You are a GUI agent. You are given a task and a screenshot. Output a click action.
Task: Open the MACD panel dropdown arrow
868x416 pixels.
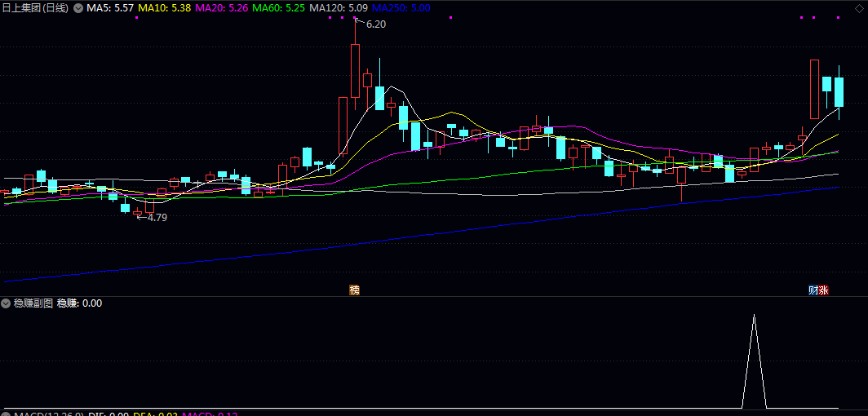coord(7,414)
